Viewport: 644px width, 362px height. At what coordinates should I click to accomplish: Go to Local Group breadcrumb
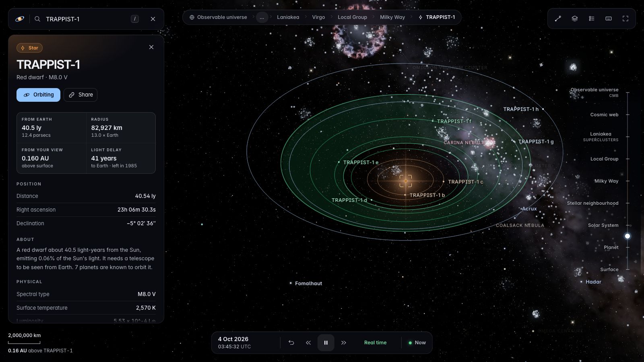(x=352, y=17)
